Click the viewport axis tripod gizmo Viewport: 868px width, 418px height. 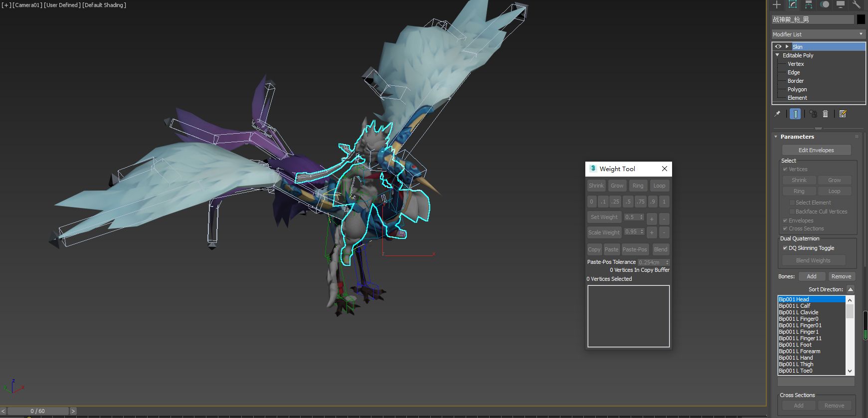(x=13, y=386)
